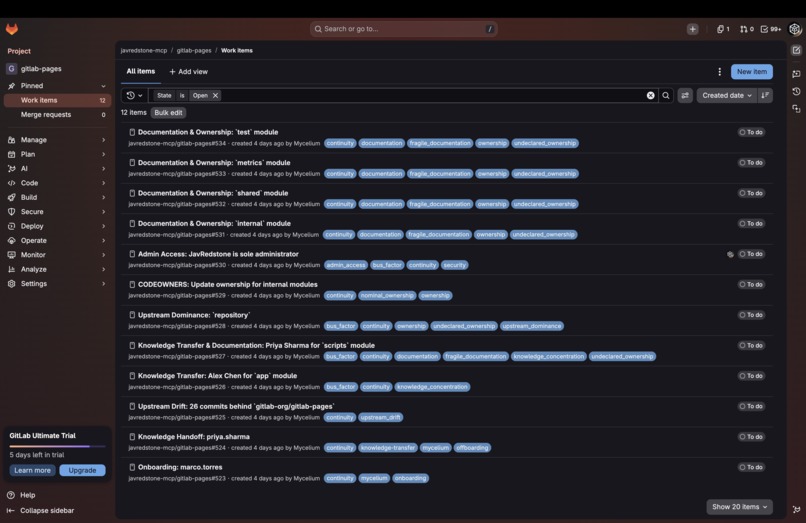Open CODEOWNERS update ownership work item
The height and width of the screenshot is (523, 806).
[x=228, y=284]
